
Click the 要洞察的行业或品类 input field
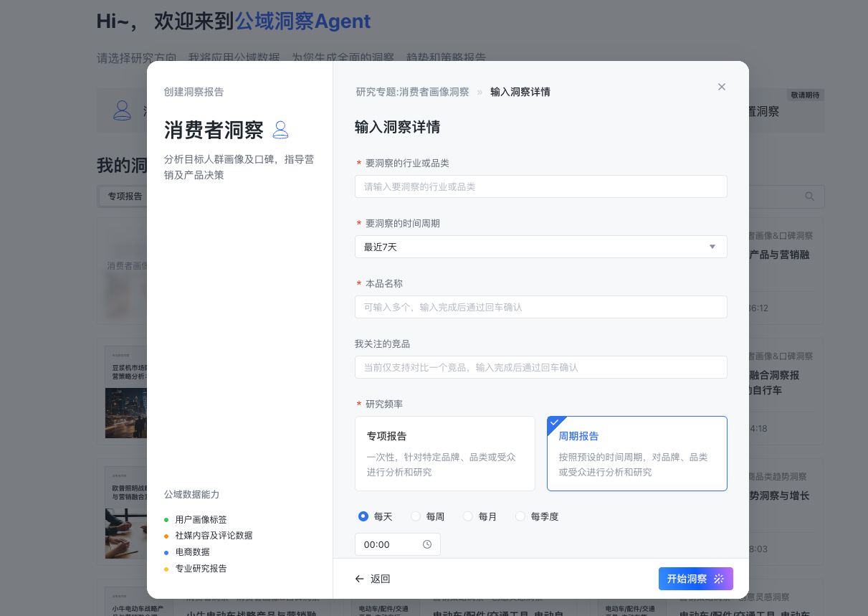tap(541, 186)
